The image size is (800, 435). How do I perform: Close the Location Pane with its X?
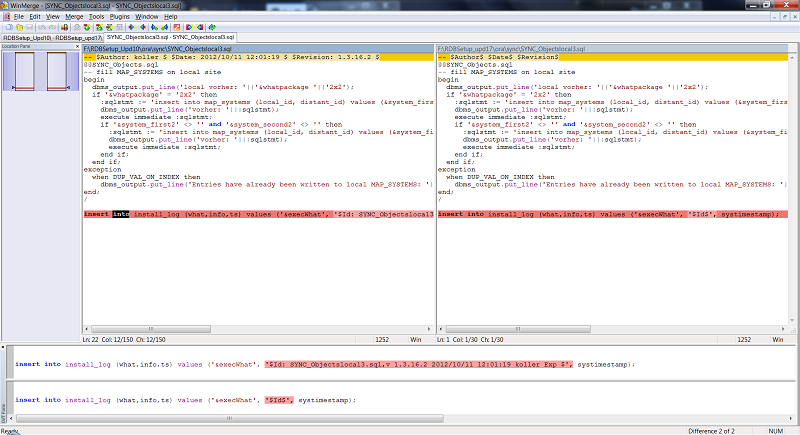click(x=76, y=47)
